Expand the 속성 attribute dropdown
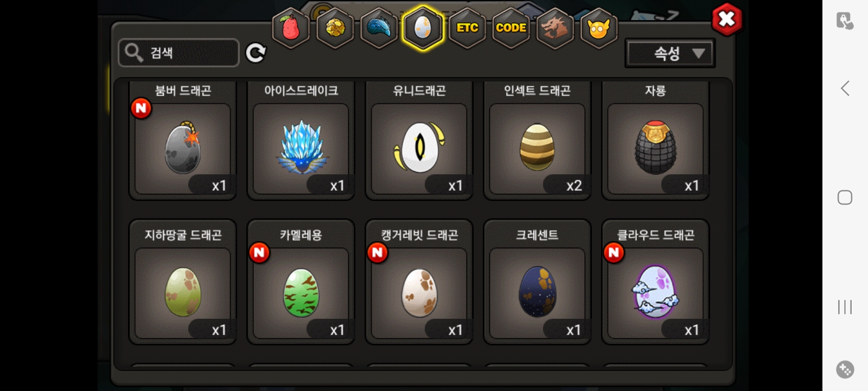This screenshot has width=868, height=391. [x=670, y=53]
